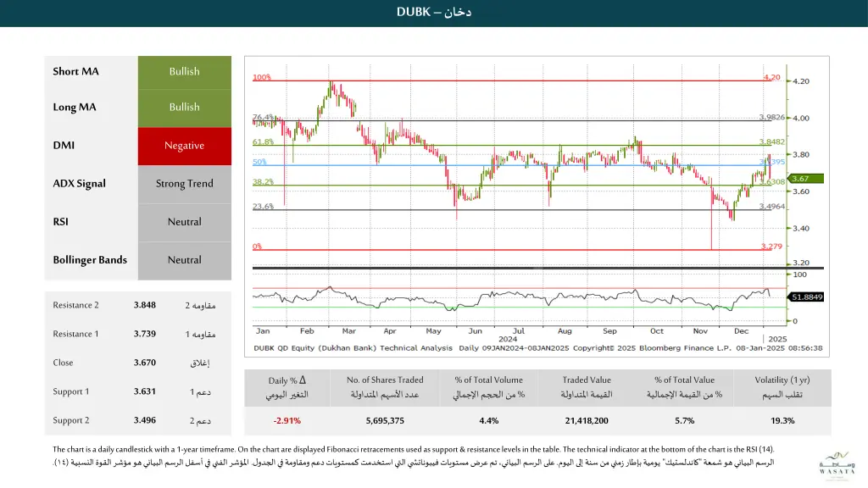Click the DMI indicator label

[64, 146]
